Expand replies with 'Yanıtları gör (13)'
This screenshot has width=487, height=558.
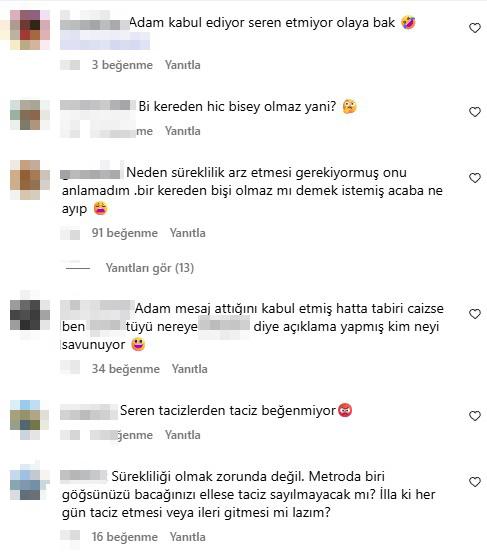coord(150,268)
